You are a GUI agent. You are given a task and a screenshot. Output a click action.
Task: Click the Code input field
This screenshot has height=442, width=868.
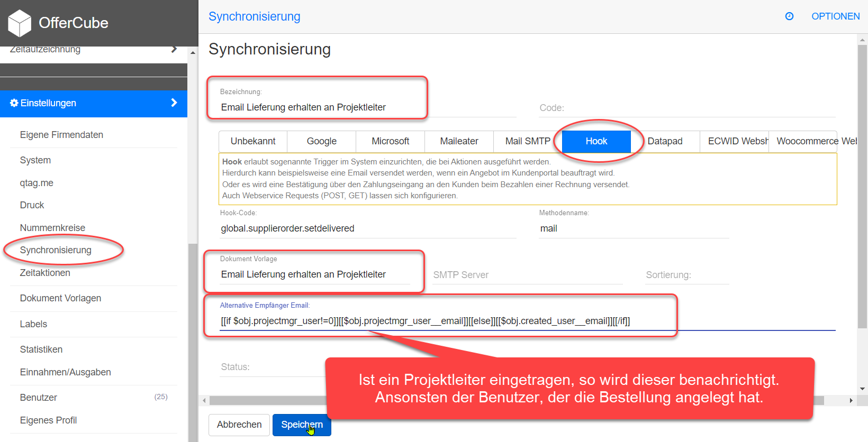[687, 108]
